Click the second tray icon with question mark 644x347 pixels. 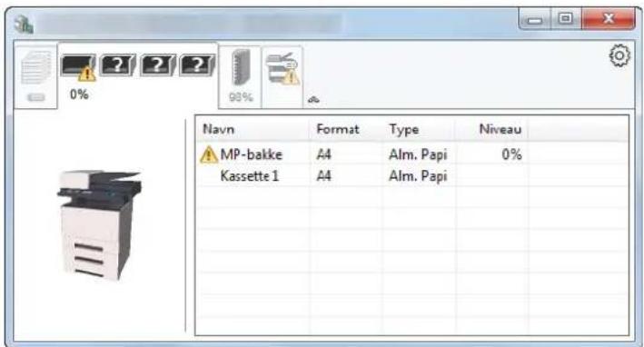[118, 64]
